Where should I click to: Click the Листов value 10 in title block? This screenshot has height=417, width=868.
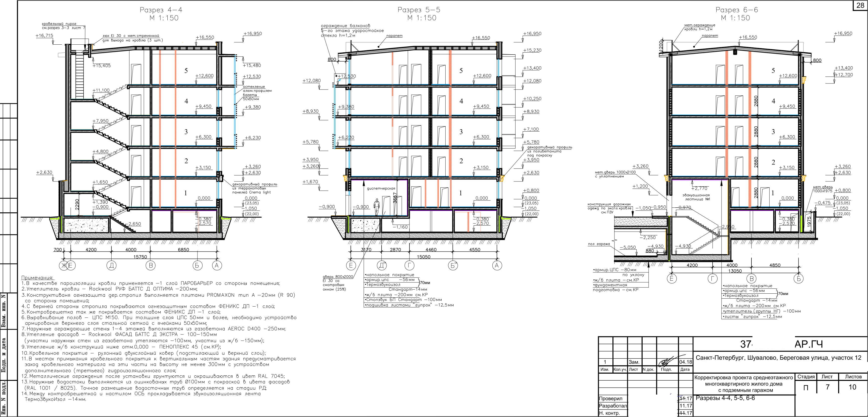pos(852,387)
